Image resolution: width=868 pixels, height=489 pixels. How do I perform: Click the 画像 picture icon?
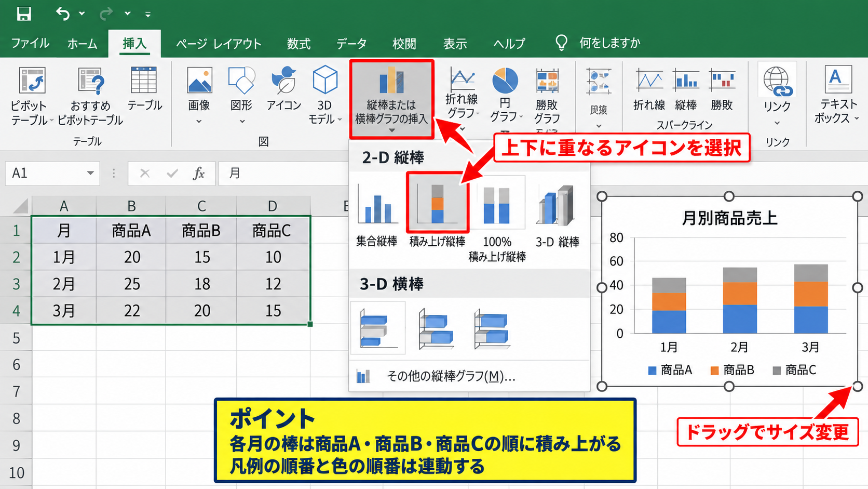[199, 81]
